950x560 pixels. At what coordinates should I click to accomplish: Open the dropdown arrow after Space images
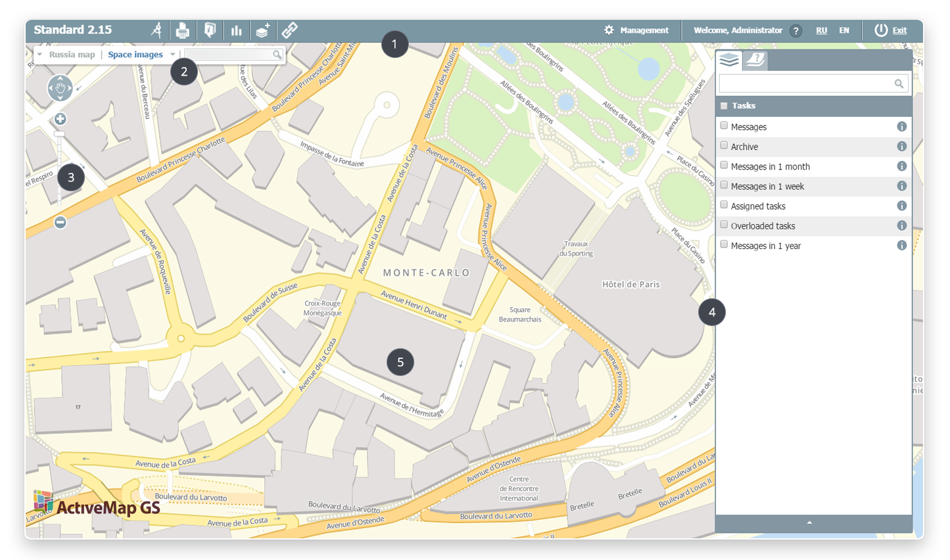(172, 55)
